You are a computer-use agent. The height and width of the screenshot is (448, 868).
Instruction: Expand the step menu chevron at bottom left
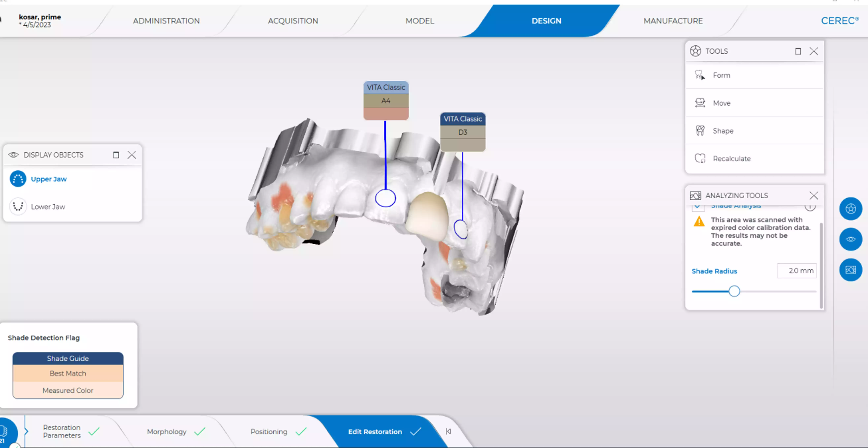[x=26, y=431]
